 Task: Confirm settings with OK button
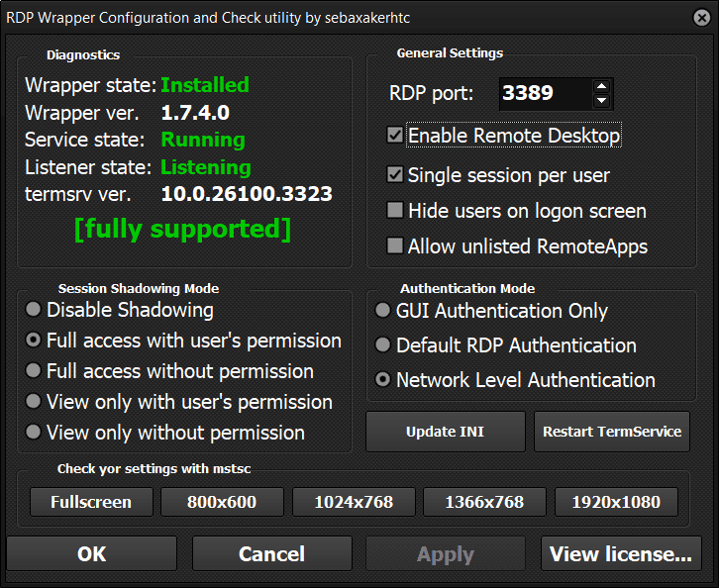coord(92,553)
